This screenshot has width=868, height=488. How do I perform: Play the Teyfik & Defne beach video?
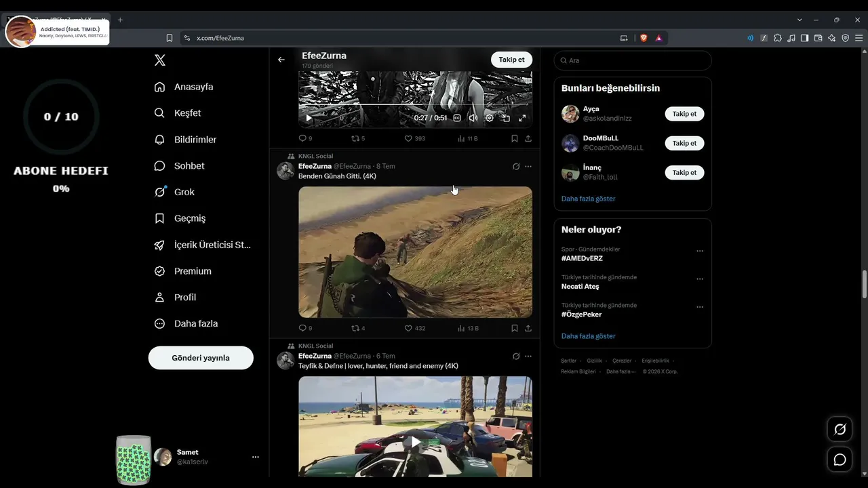(x=415, y=442)
